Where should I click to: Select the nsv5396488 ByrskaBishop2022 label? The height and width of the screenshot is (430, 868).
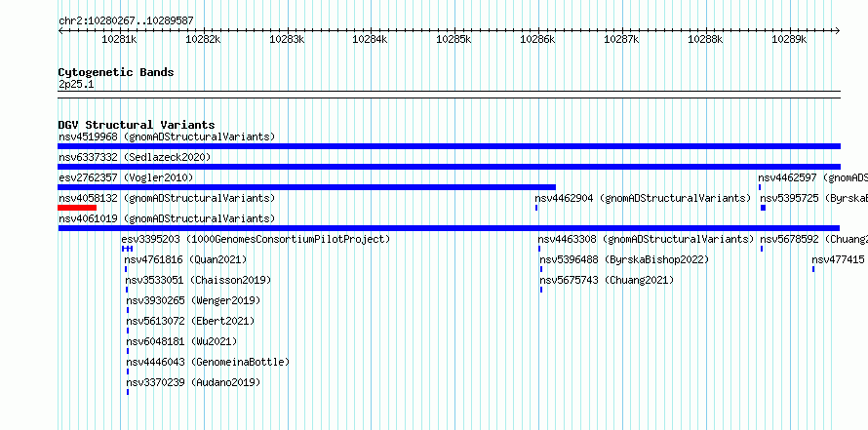(624, 259)
